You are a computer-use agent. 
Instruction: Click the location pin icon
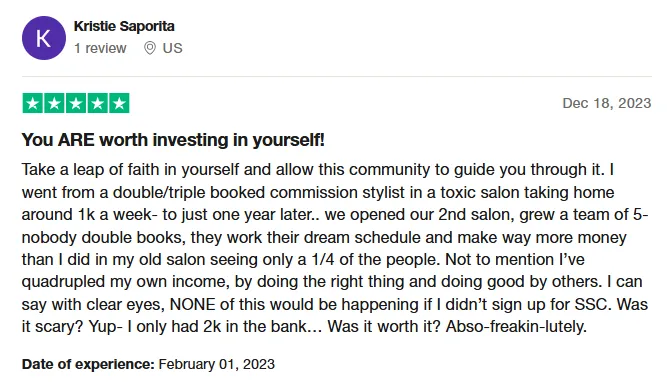150,48
